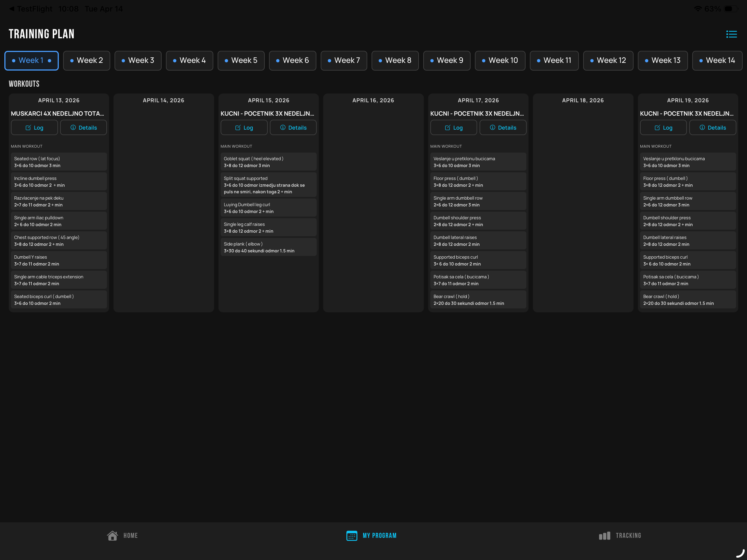Switch to Week 3
This screenshot has height=560, width=747.
(x=138, y=60)
